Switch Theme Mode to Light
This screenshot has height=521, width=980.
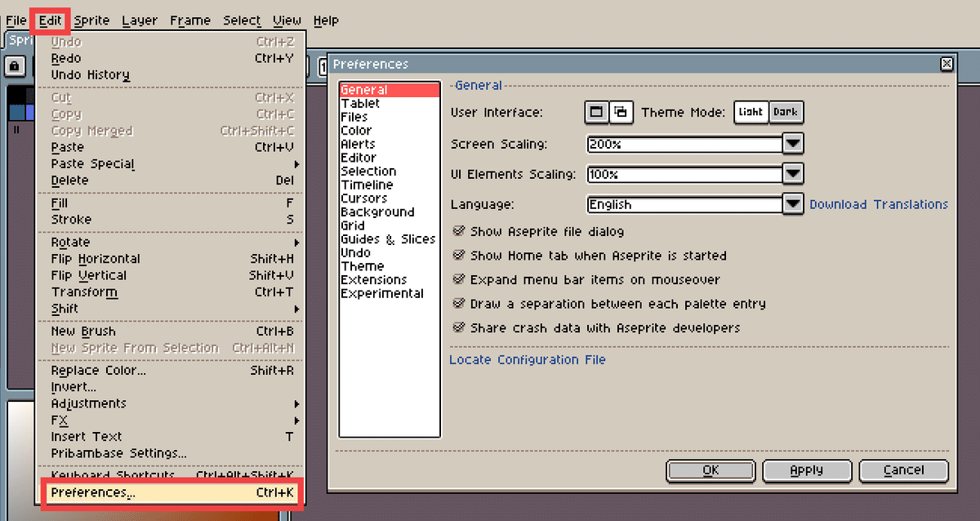tap(751, 112)
